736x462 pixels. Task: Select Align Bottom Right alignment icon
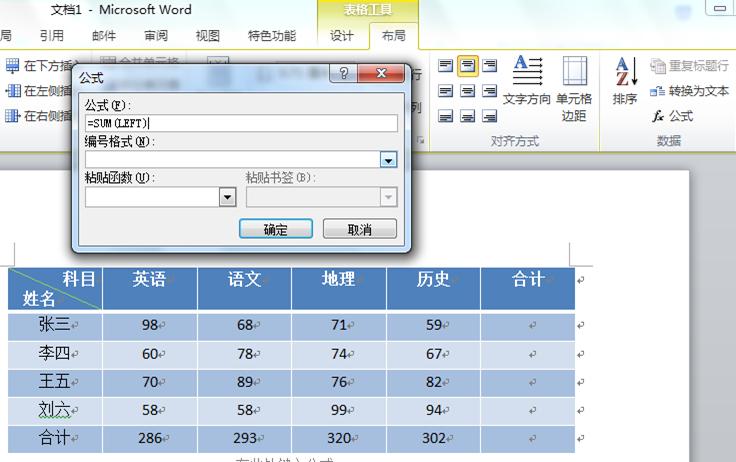coord(490,116)
